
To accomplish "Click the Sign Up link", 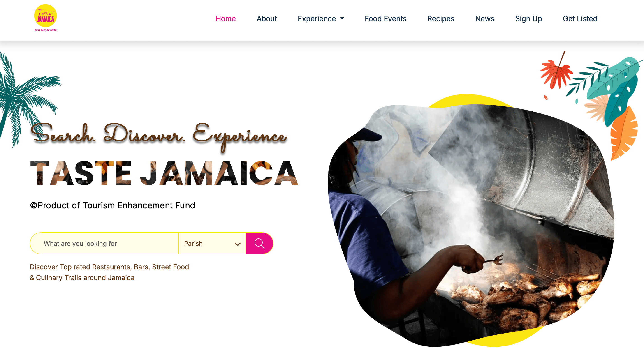I will pos(528,18).
